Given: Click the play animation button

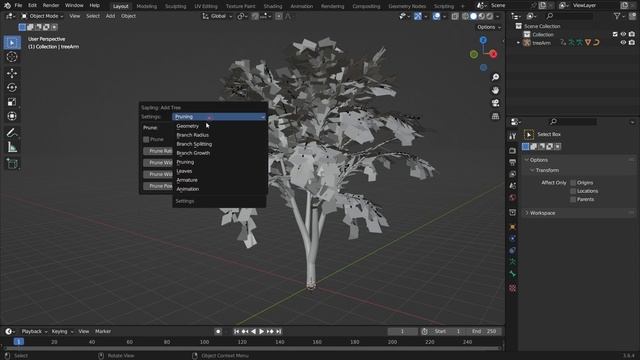Looking at the screenshot, I should point(261,331).
